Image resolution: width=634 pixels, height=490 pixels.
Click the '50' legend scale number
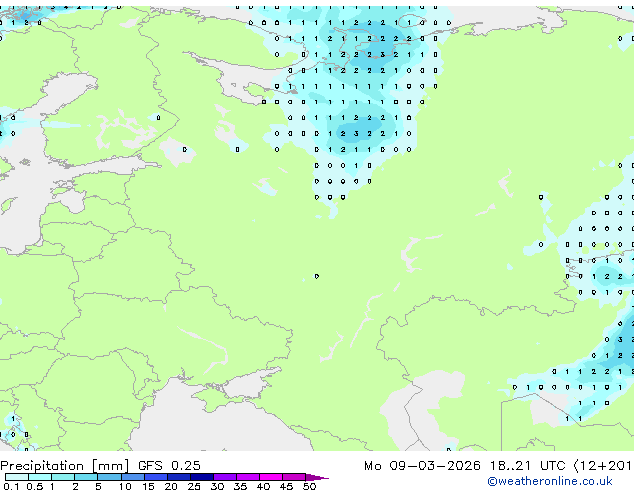pyautogui.click(x=309, y=486)
